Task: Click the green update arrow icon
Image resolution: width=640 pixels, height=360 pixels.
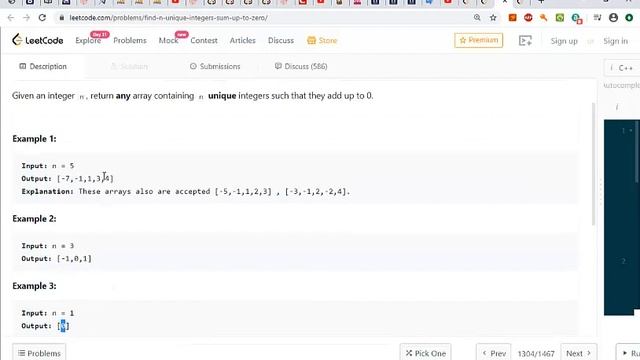Action: [x=629, y=18]
